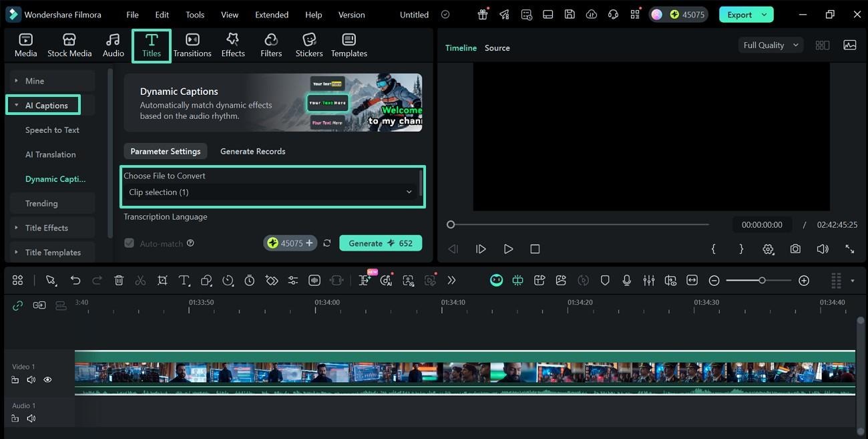Screen dimensions: 868x439
Task: Enable the Auto-match checkbox
Action: tap(129, 243)
